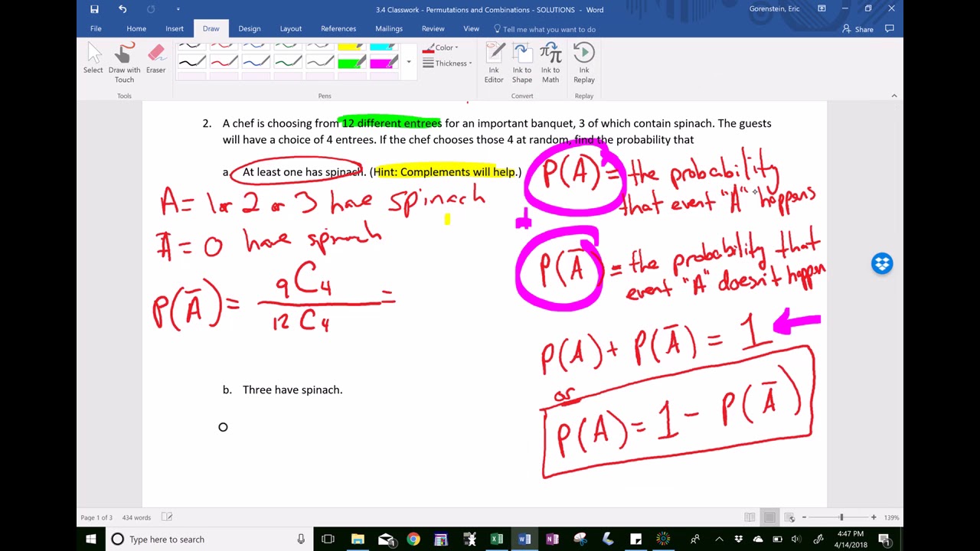
Task: Click the word count '434 words'
Action: click(x=137, y=517)
